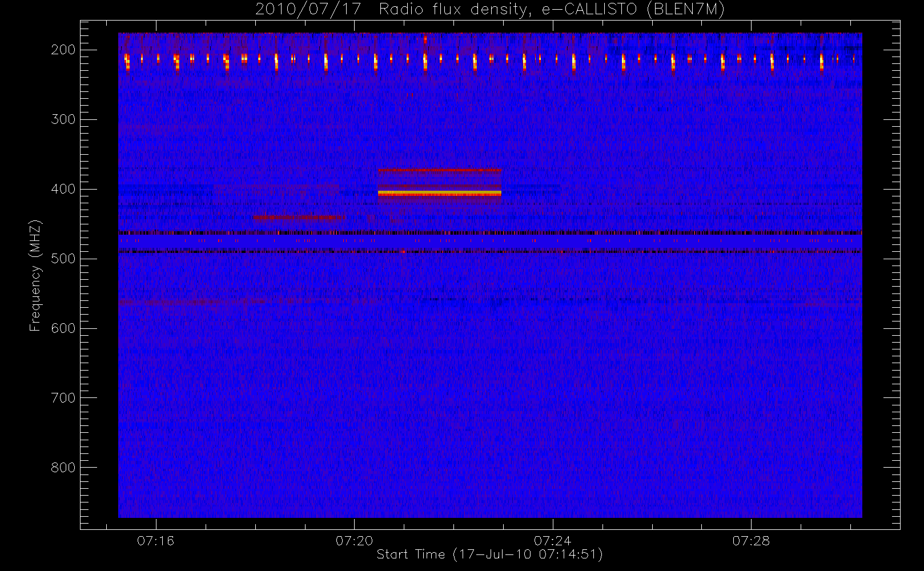
Task: Click the 400 frequency tick label
Action: (x=63, y=189)
